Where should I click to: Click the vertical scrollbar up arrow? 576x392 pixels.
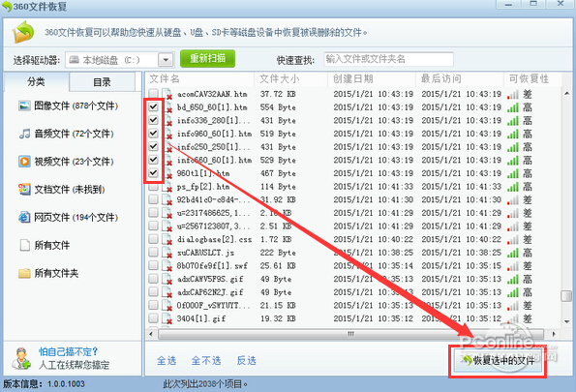click(x=566, y=93)
